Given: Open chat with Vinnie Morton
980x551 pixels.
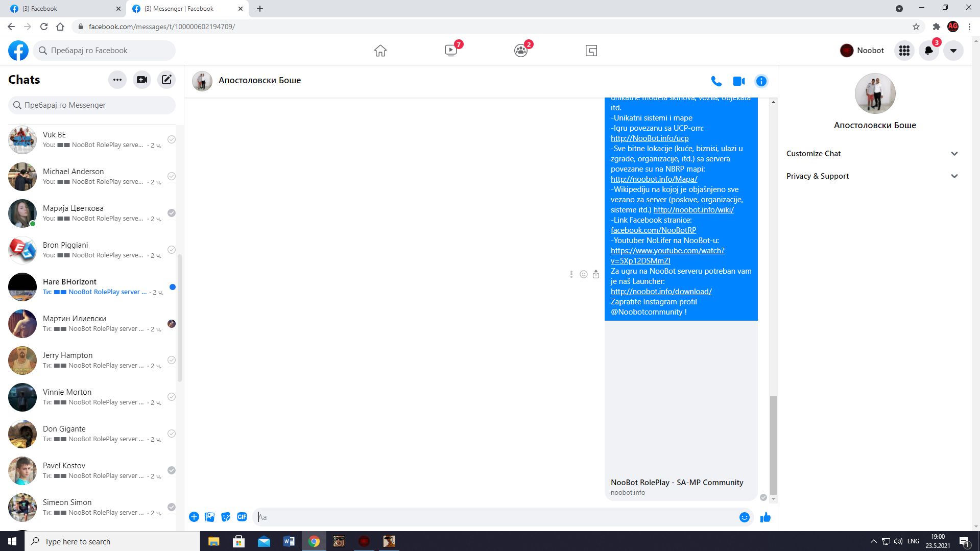Looking at the screenshot, I should [x=92, y=397].
